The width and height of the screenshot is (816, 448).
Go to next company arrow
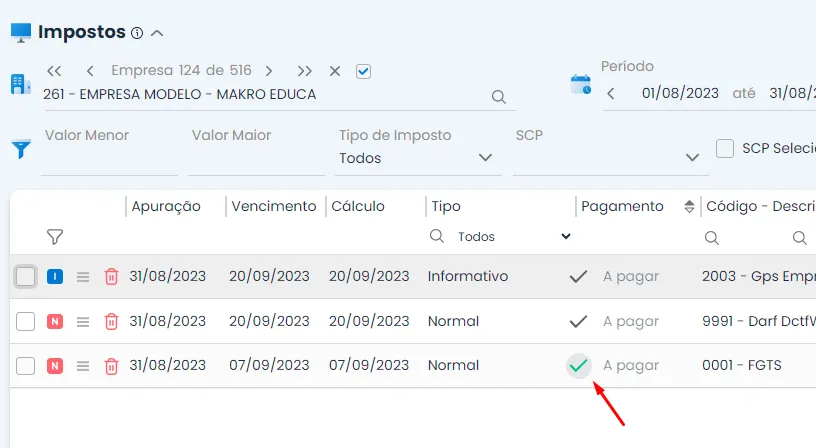coord(269,71)
